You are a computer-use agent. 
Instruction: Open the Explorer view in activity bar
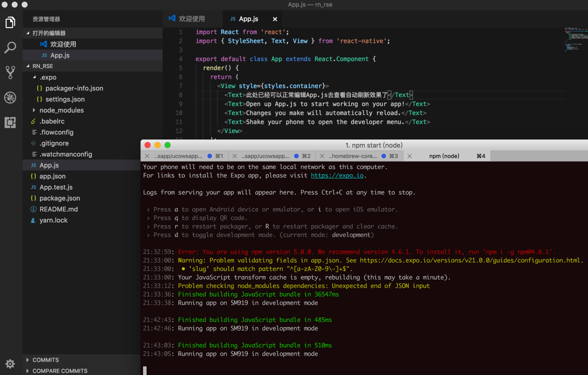[10, 22]
